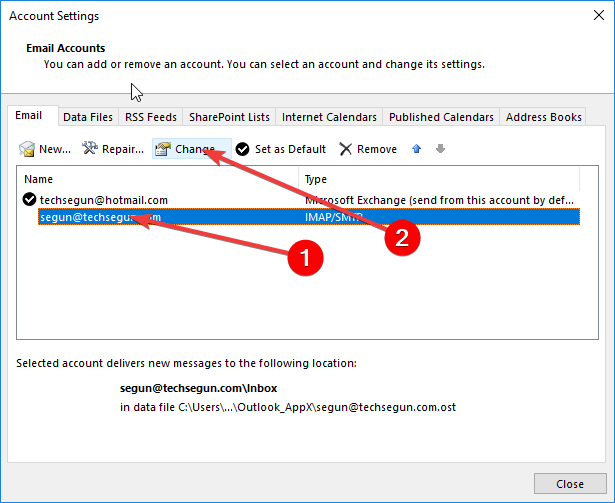Screen dimensions: 615x503
Task: Select the segun@techsegun.com account row
Action: coord(309,217)
